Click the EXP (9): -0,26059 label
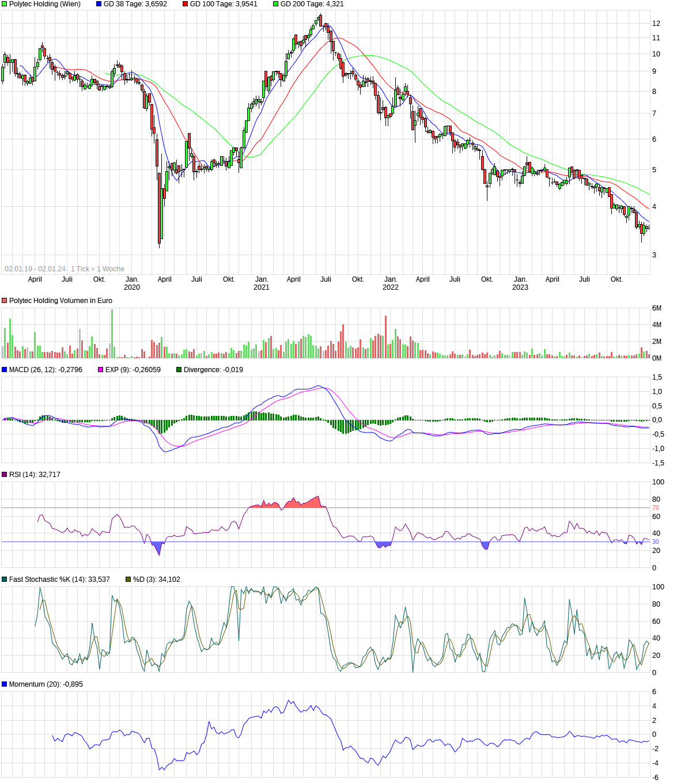The height and width of the screenshot is (784, 677). 133,370
